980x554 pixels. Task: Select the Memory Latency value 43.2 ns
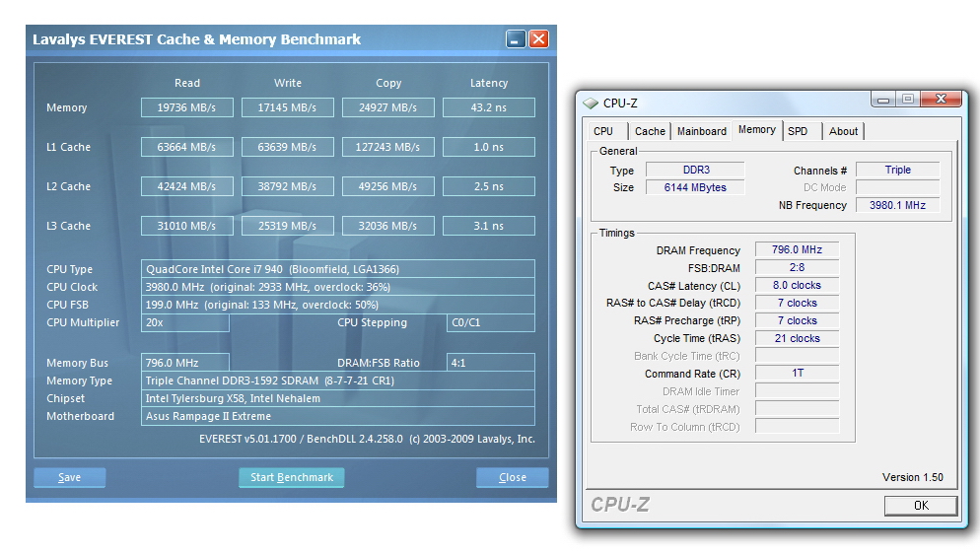point(489,107)
